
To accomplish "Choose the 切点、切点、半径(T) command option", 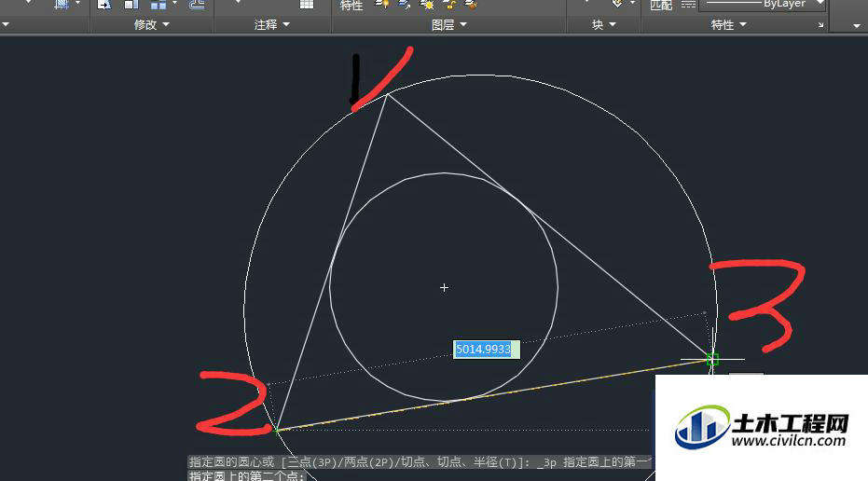I will [462, 462].
